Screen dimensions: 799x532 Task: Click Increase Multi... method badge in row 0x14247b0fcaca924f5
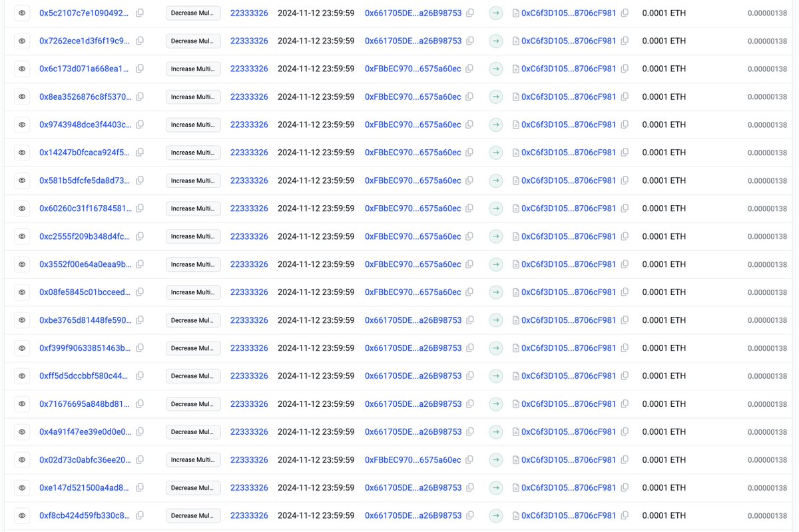[193, 152]
